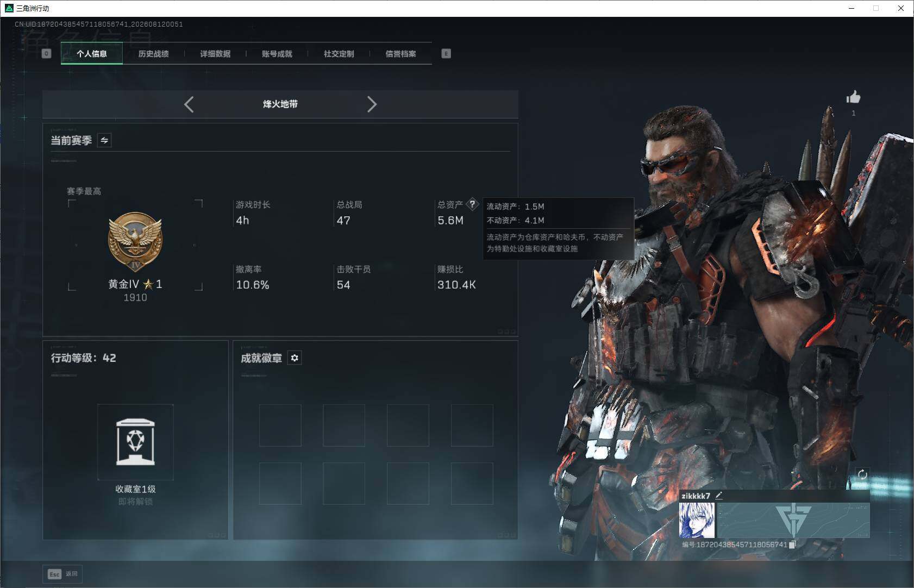
Task: Click the 收藏室1级 label
Action: tap(135, 489)
